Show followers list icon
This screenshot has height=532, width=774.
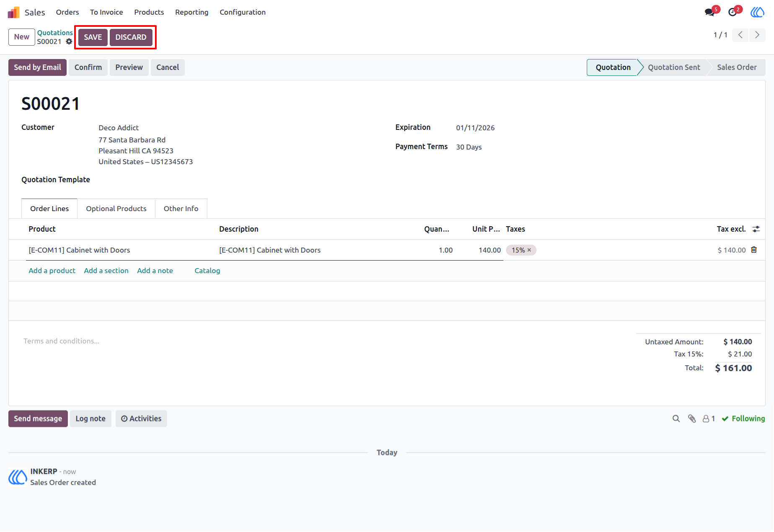709,418
